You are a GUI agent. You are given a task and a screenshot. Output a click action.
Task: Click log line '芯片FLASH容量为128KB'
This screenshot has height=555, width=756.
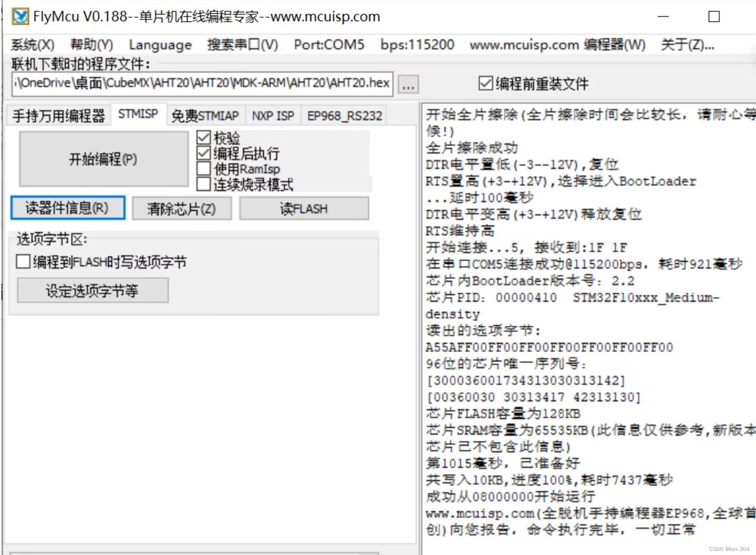pos(503,414)
